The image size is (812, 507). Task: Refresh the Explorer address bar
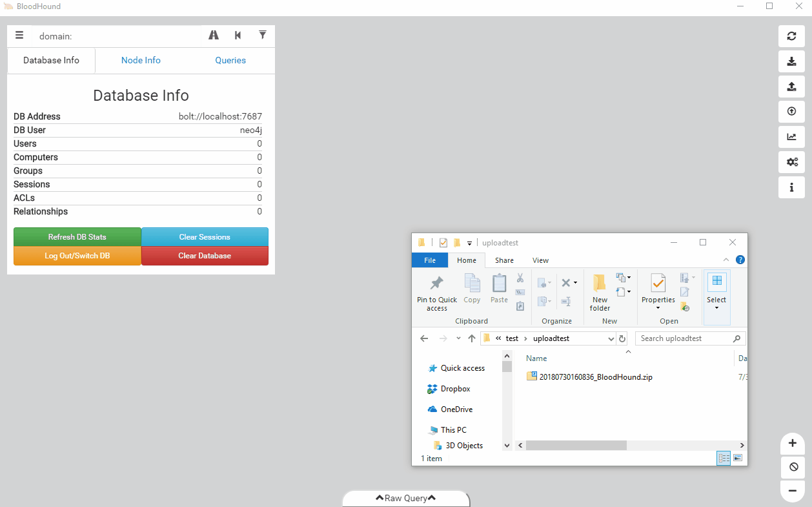click(x=622, y=338)
